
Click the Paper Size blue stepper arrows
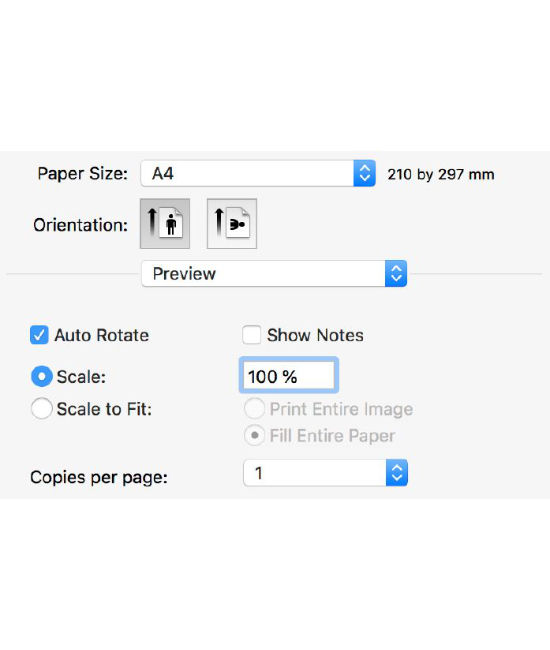click(x=365, y=173)
